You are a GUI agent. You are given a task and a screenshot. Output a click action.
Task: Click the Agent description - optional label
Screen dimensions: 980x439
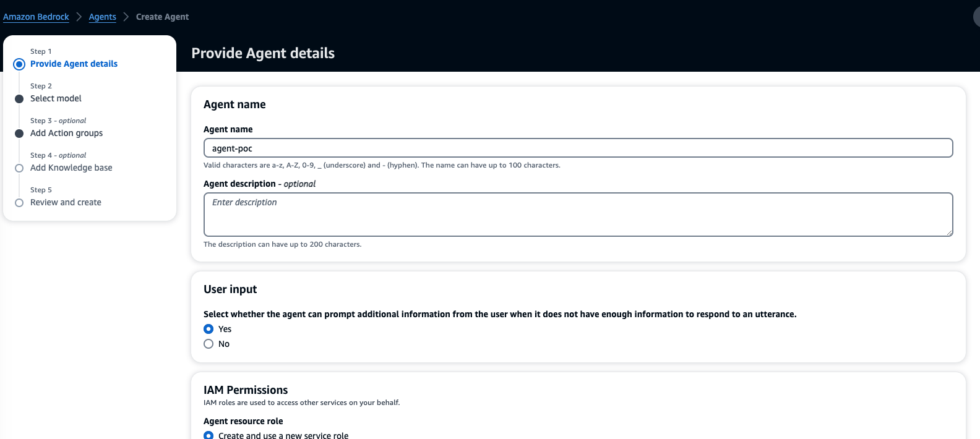pyautogui.click(x=259, y=184)
